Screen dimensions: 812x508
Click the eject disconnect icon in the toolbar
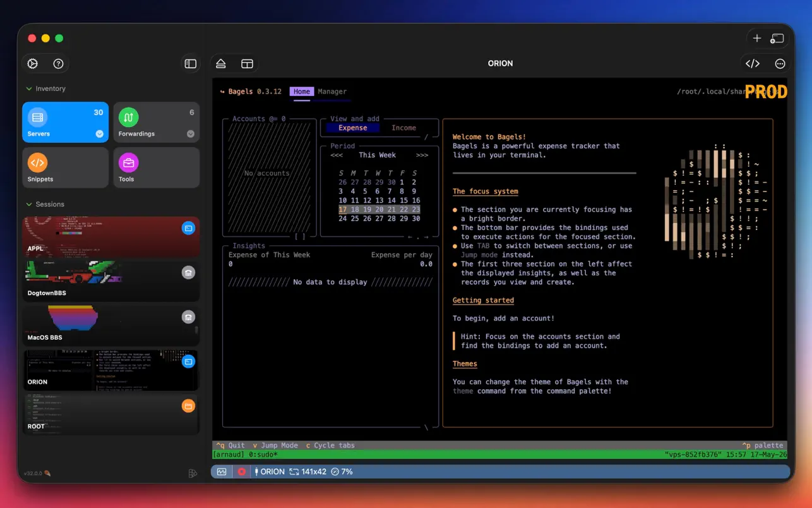pos(221,63)
